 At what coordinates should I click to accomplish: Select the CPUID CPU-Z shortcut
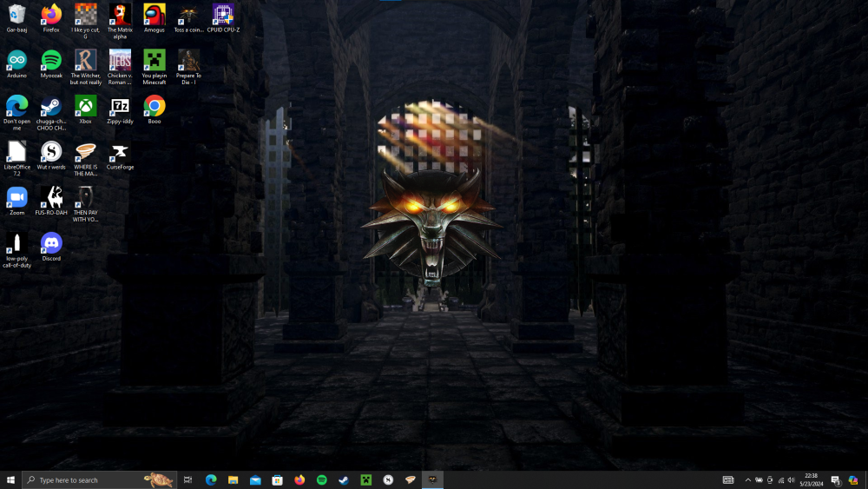pyautogui.click(x=223, y=18)
